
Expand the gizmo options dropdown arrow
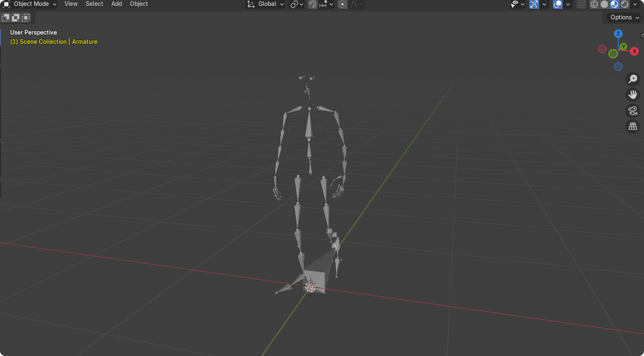point(544,4)
